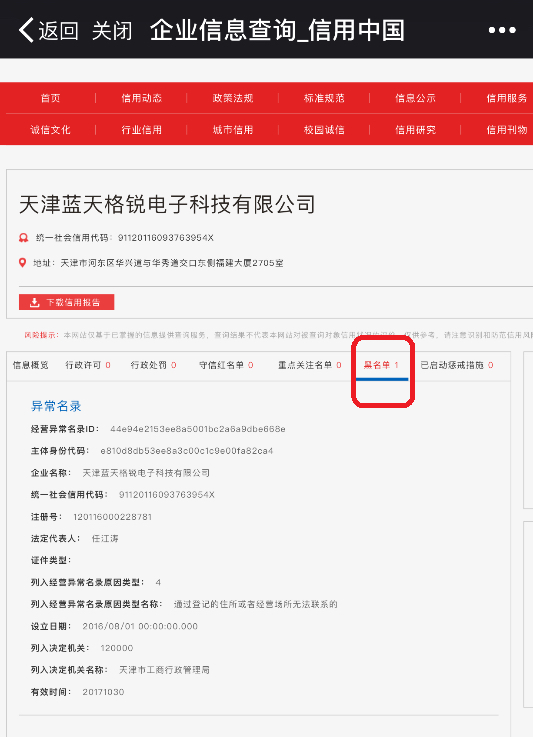Go to 首页 in the navigation bar
533x737 pixels.
tap(50, 98)
